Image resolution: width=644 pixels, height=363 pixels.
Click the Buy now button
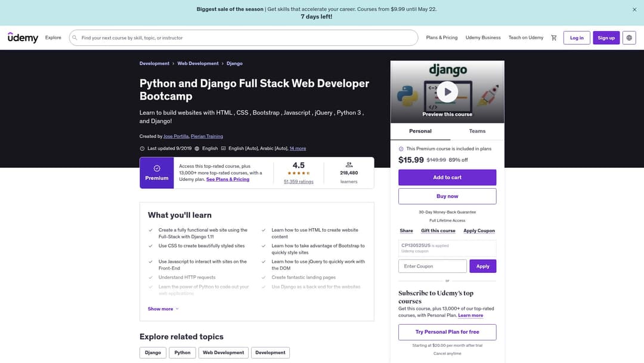point(447,196)
